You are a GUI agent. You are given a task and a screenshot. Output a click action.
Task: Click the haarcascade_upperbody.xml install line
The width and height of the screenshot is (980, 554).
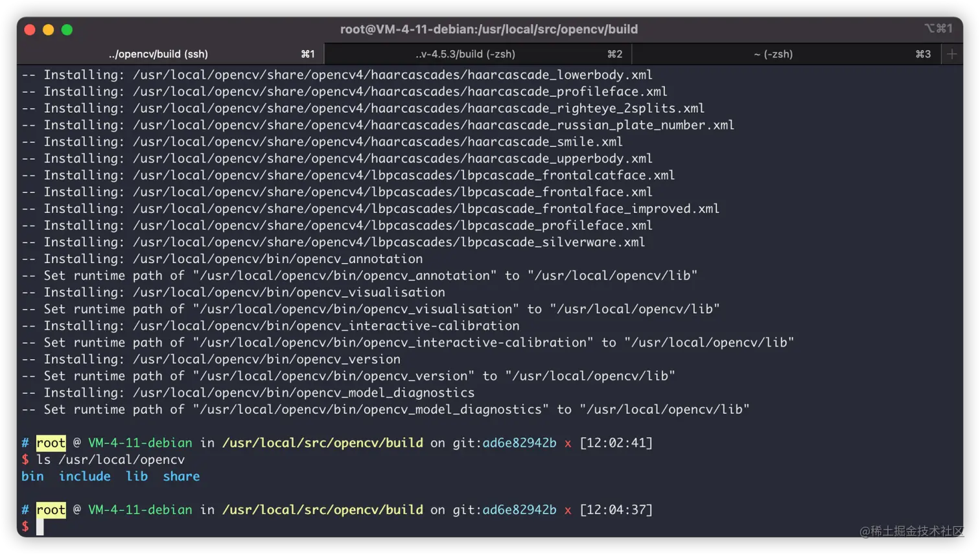click(x=337, y=159)
